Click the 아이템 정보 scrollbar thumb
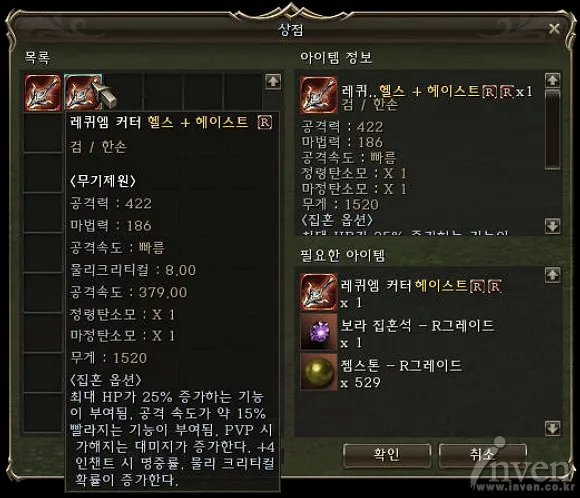580x498 pixels. (x=553, y=129)
